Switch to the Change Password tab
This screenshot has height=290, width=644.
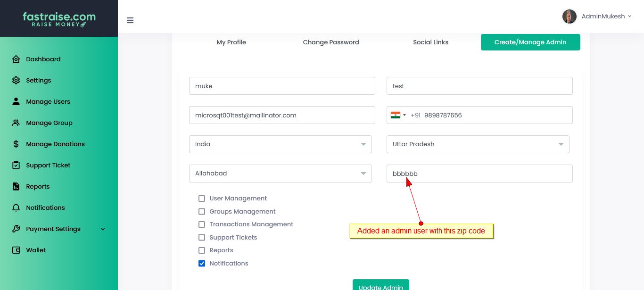click(331, 42)
